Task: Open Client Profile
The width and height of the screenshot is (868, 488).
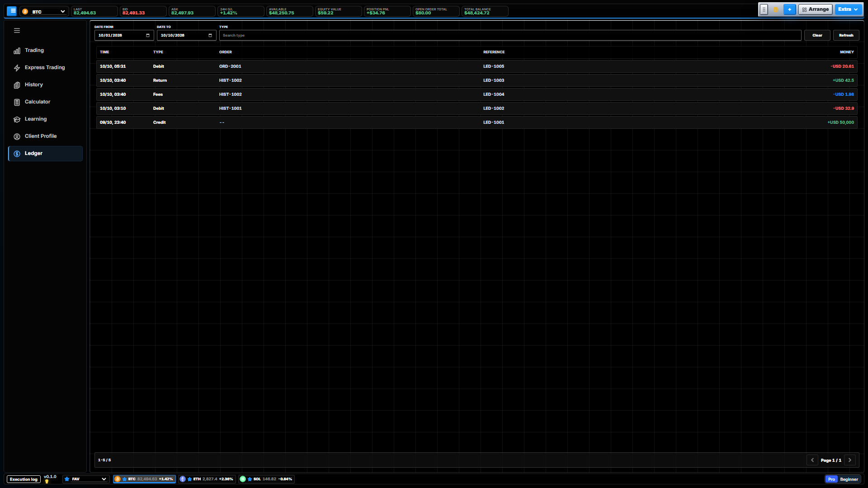Action: (45, 136)
